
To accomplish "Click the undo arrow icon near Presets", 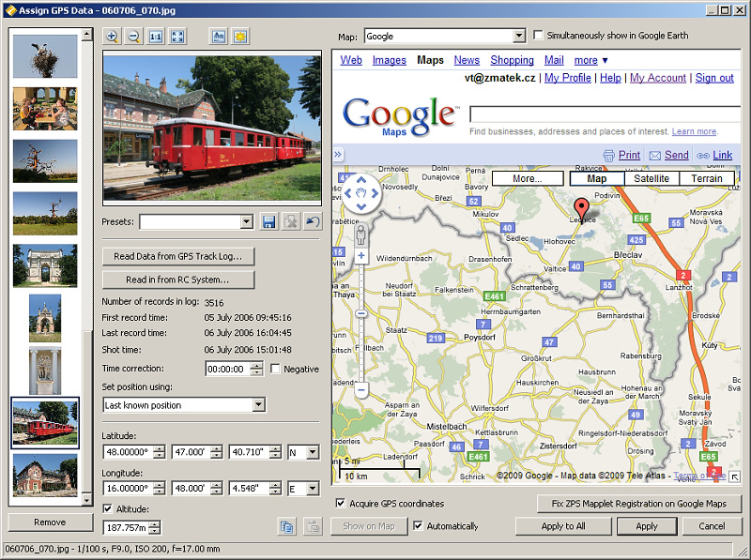I will click(x=313, y=222).
